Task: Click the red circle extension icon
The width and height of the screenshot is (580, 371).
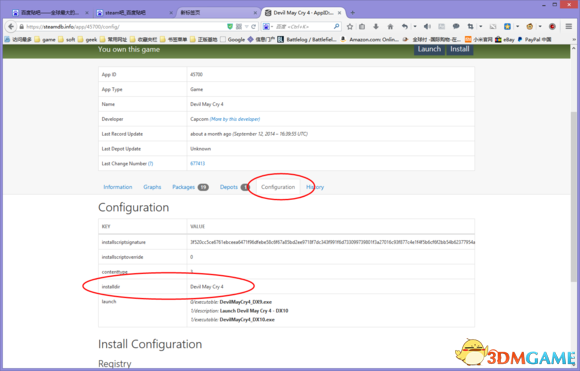Action: click(x=552, y=27)
